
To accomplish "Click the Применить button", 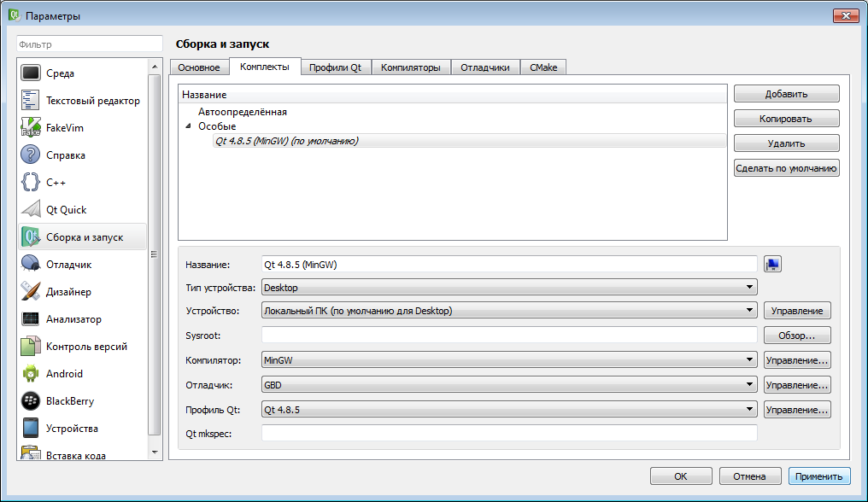I will pyautogui.click(x=819, y=476).
